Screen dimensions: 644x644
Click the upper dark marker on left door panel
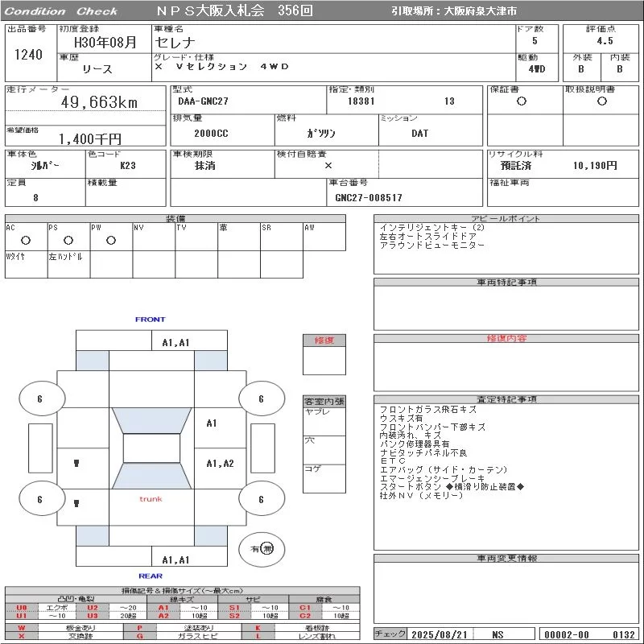click(x=76, y=463)
